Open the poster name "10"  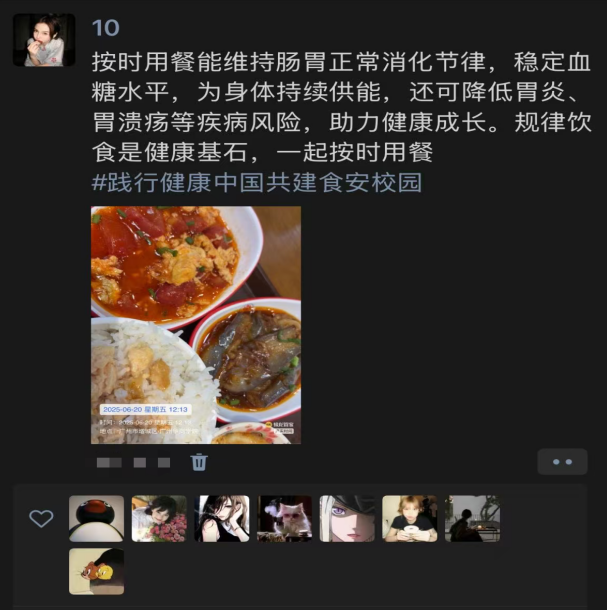click(105, 28)
